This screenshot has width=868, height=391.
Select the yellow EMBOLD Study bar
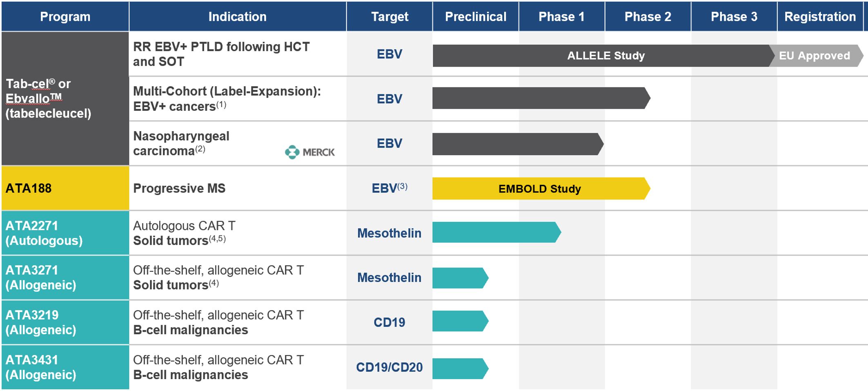pos(541,188)
